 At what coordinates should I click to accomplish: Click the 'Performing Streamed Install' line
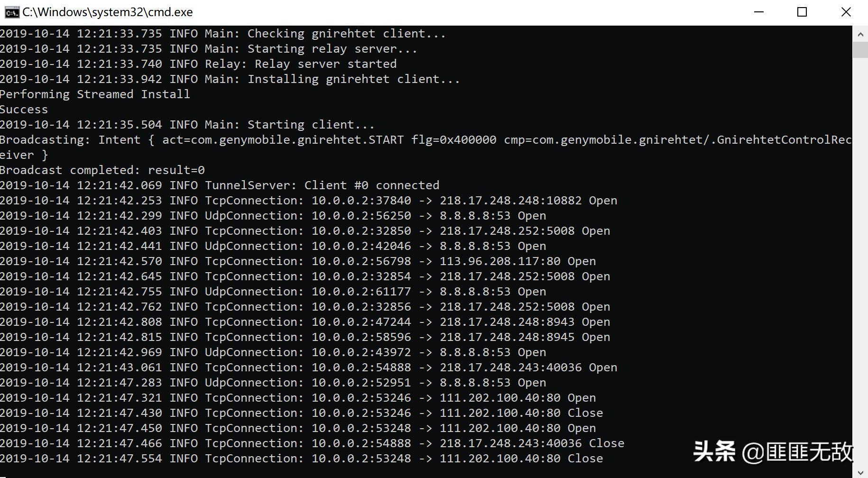coord(95,94)
